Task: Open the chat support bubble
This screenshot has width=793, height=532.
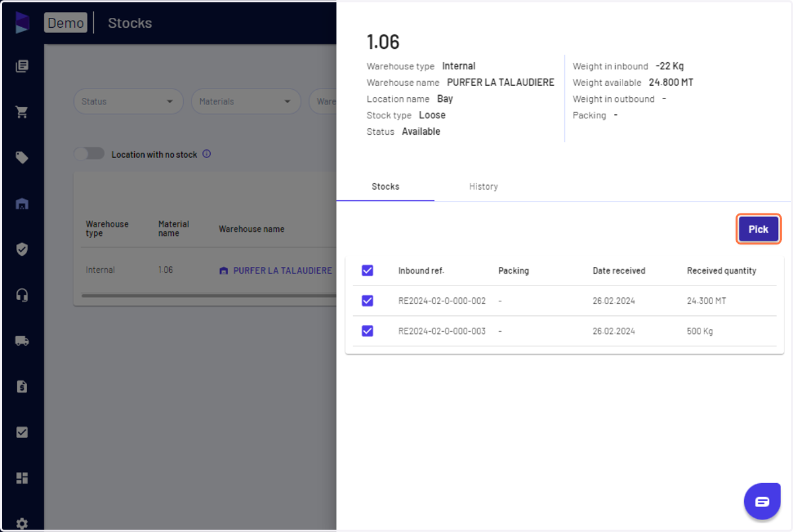Action: tap(762, 501)
